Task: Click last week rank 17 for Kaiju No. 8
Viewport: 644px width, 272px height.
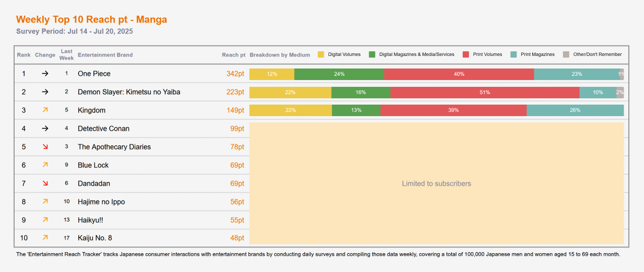Action: pos(67,238)
